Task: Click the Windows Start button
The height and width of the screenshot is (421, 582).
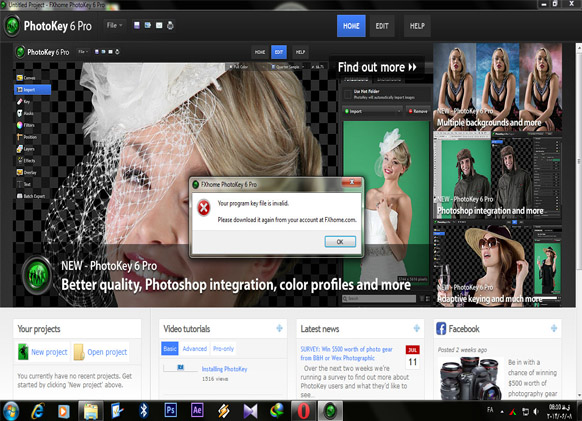Action: click(x=11, y=411)
